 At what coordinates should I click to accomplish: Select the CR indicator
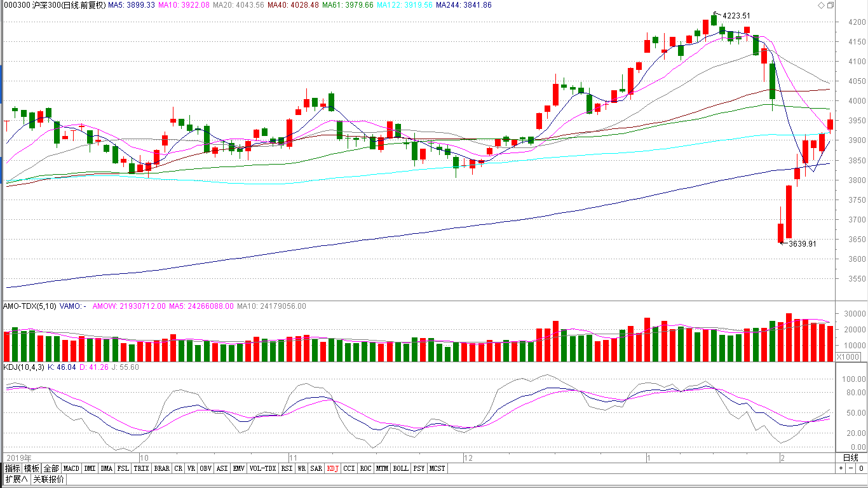click(x=179, y=468)
